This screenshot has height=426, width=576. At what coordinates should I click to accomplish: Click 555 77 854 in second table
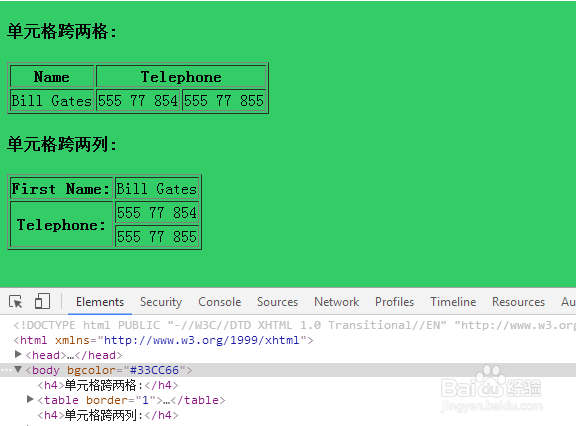click(x=157, y=212)
